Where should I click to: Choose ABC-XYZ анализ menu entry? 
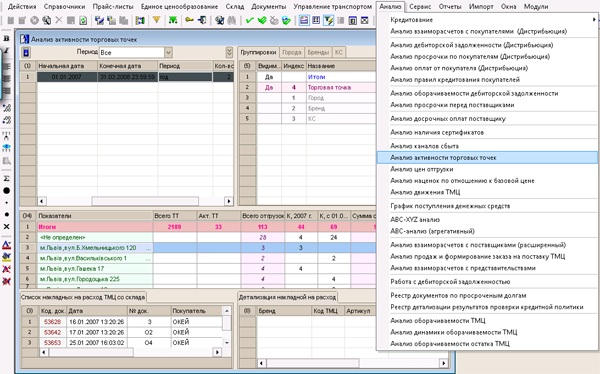tap(415, 220)
